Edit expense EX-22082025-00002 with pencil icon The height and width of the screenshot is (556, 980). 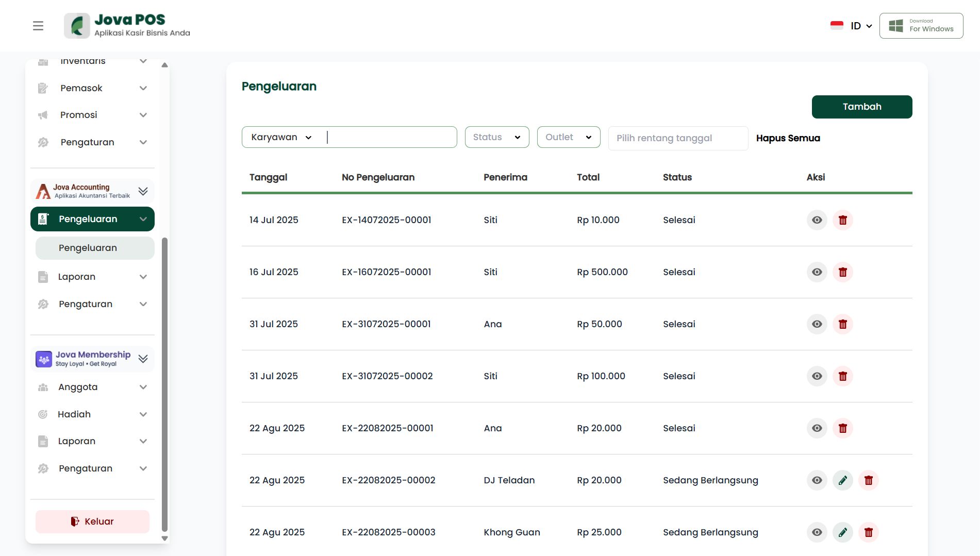(842, 480)
